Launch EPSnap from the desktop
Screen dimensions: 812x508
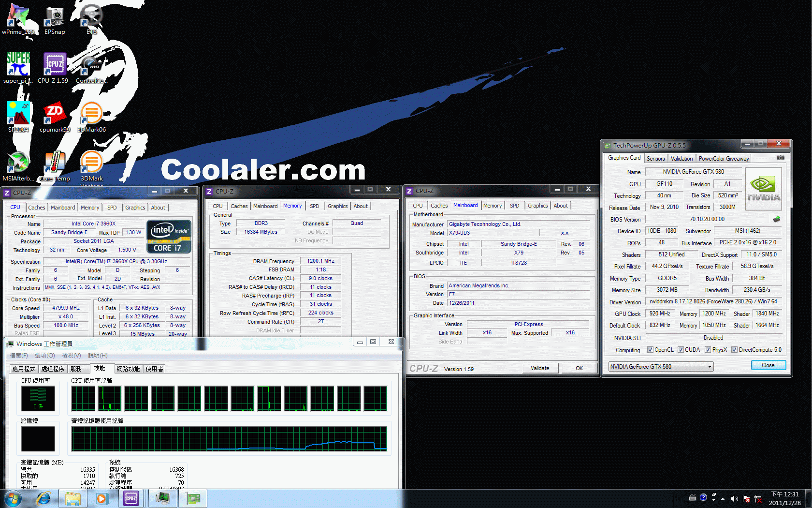pos(55,19)
